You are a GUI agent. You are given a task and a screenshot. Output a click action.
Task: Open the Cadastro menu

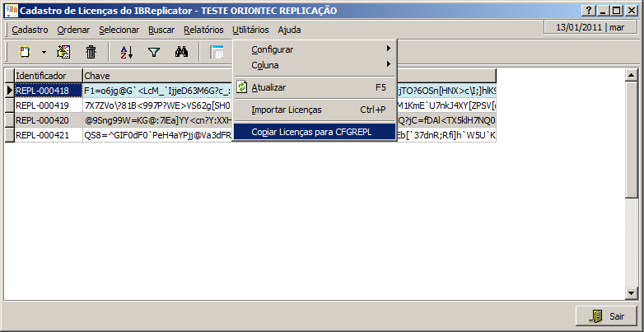(x=30, y=30)
